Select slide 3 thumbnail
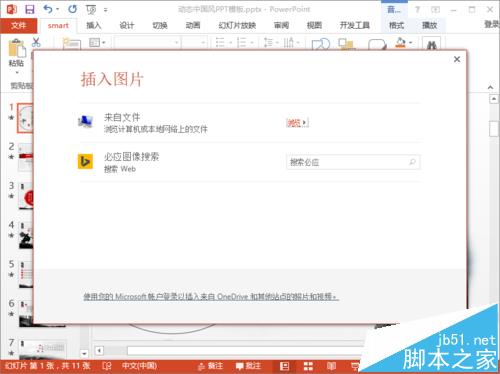 coord(26,196)
